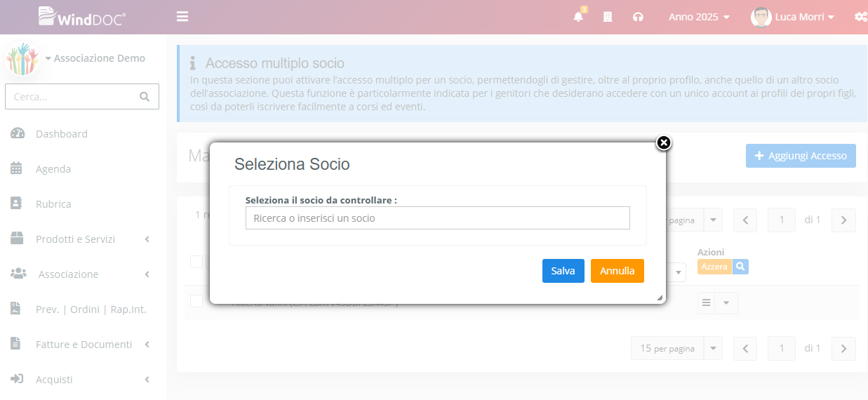Toggle the hamburger sidebar menu
Viewport: 868px width, 400px height.
[x=182, y=17]
